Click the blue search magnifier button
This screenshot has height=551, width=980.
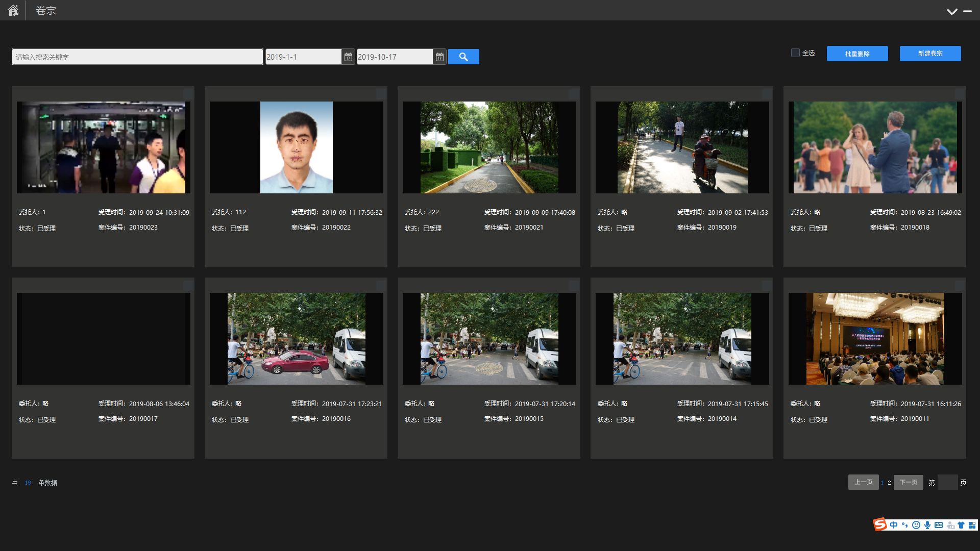tap(463, 57)
